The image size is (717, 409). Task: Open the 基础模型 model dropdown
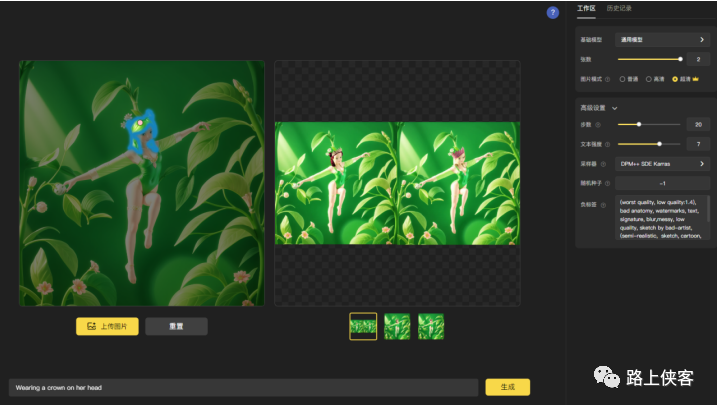[x=662, y=40]
